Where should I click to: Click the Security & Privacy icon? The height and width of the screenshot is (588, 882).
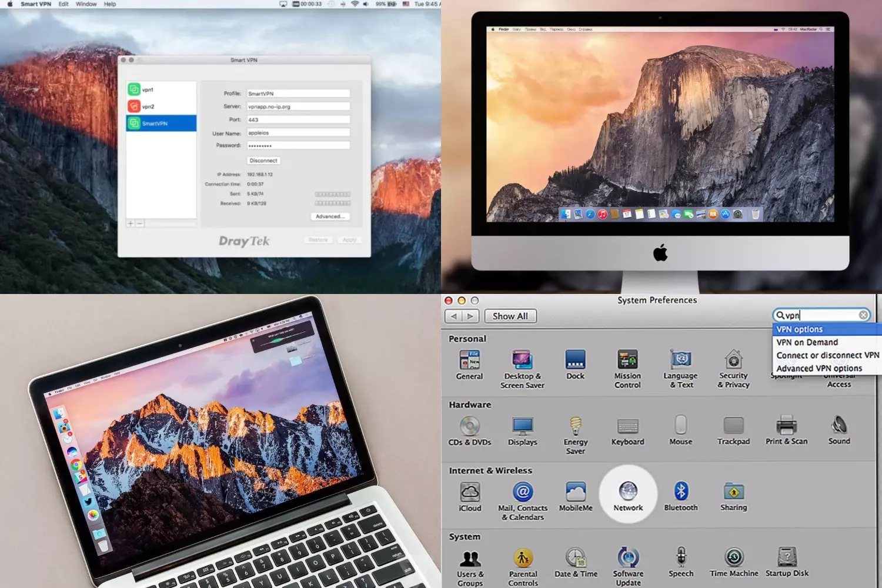click(x=733, y=360)
